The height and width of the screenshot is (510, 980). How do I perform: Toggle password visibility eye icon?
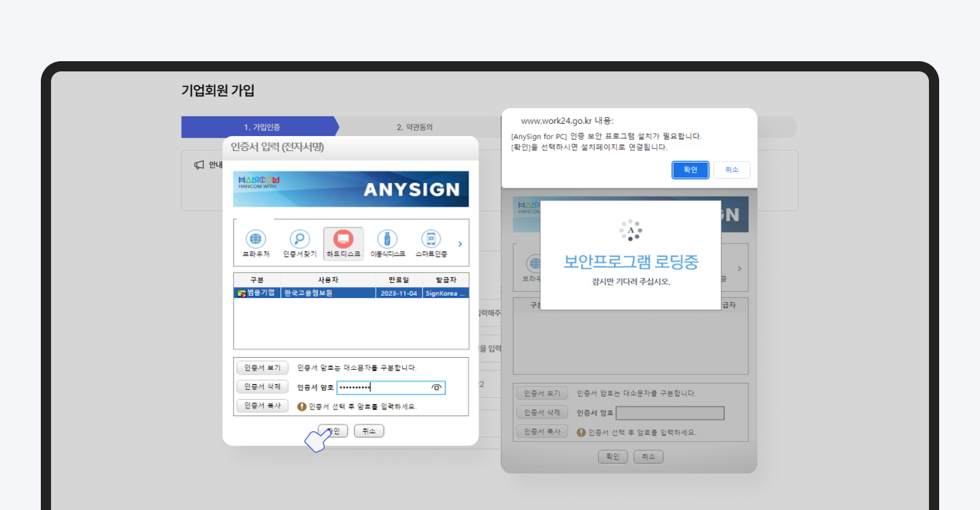point(437,388)
